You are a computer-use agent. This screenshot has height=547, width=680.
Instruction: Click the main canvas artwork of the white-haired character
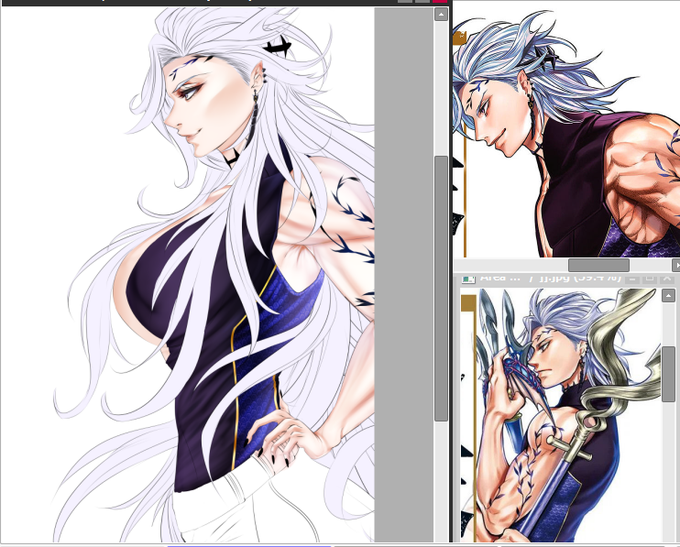187,275
